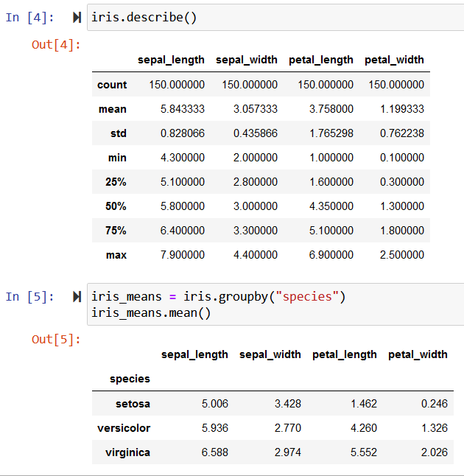Click std value 0.828066
Screen dimensions: 464x476
coord(183,133)
